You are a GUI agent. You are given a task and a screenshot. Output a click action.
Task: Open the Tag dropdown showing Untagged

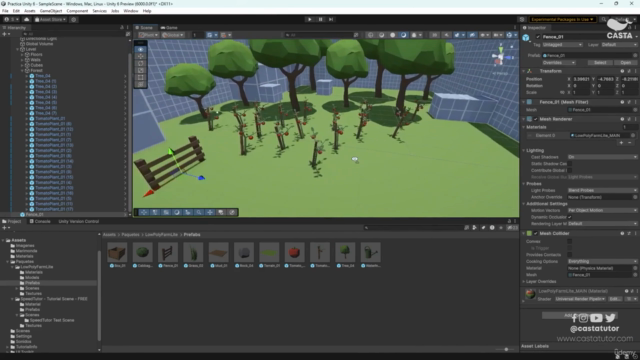coord(562,44)
